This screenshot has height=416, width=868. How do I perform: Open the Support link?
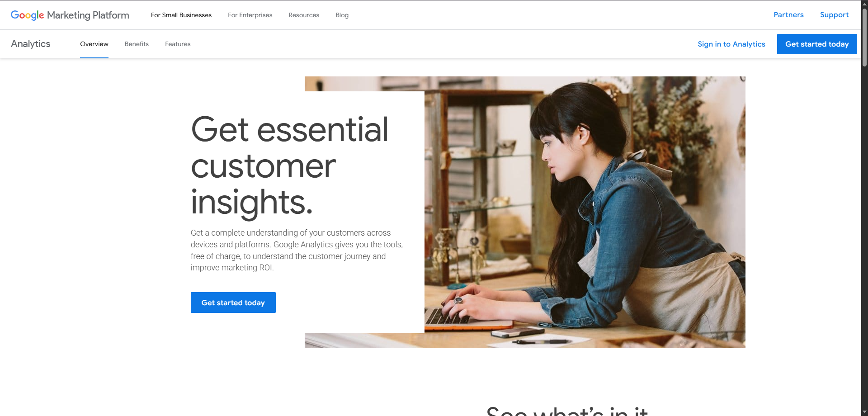click(834, 15)
